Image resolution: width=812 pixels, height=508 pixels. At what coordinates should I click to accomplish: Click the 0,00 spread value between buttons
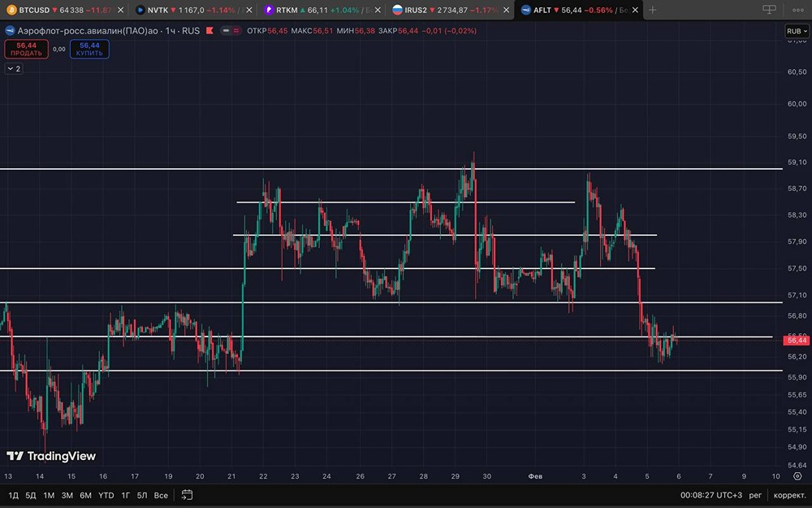[x=59, y=50]
